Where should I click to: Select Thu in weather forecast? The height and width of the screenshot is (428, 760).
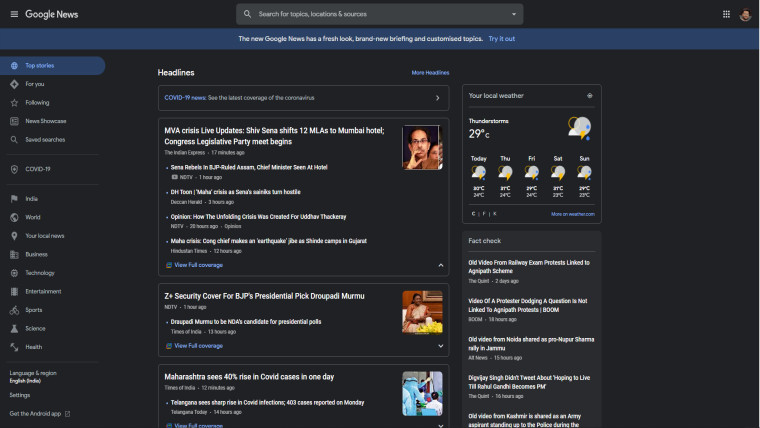pos(505,177)
